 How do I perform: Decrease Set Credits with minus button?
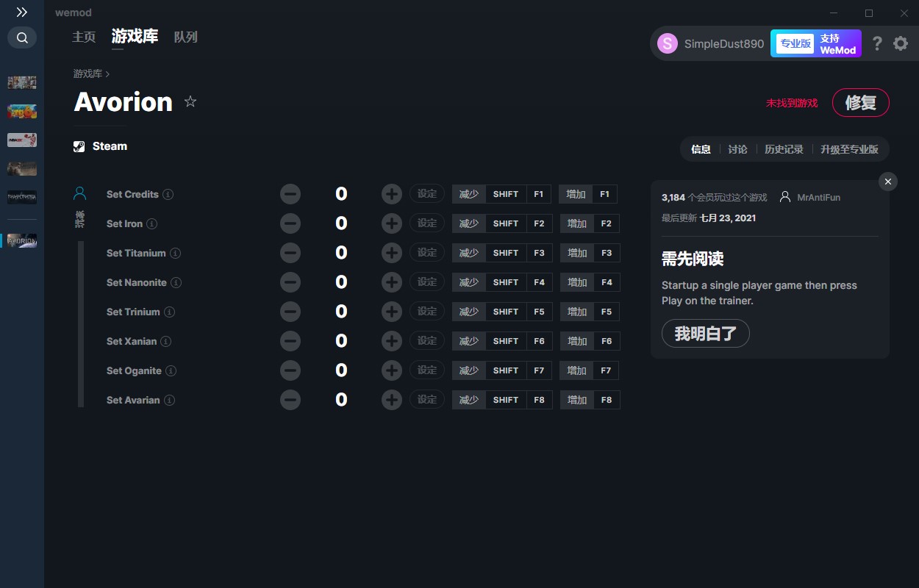pos(290,194)
